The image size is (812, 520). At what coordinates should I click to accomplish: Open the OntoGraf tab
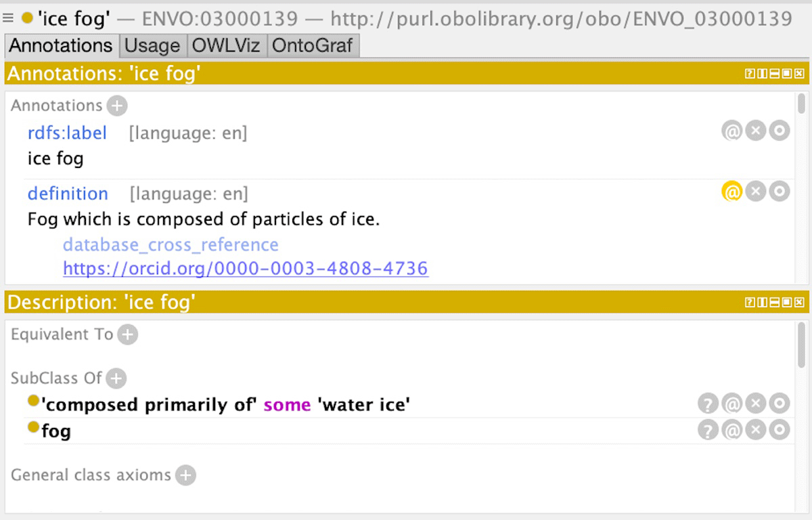point(313,46)
